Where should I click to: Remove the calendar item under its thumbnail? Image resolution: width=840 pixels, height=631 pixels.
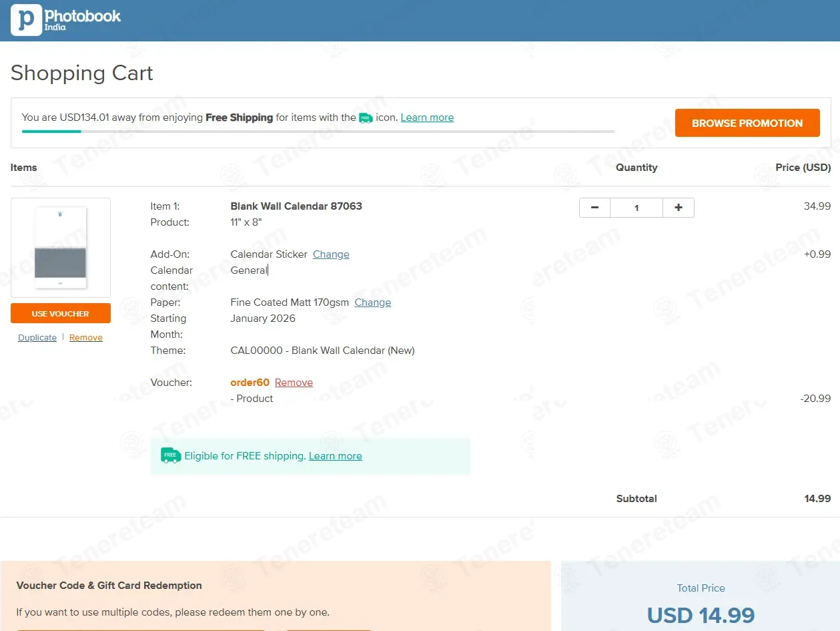[86, 338]
